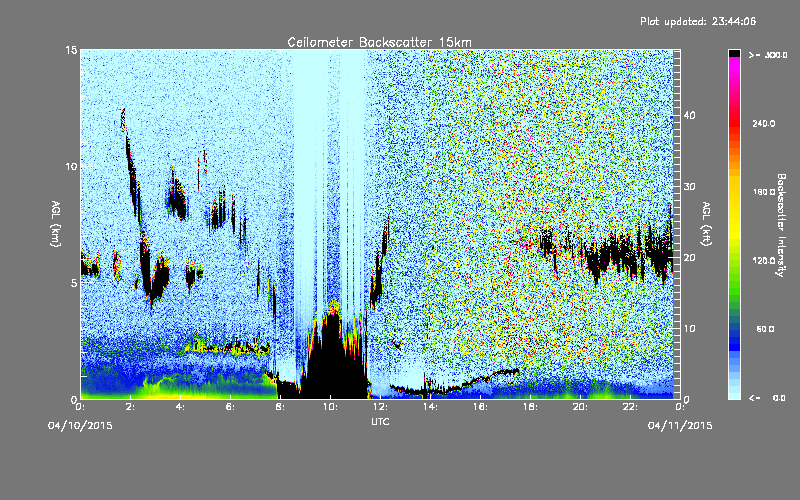The image size is (800, 500).
Task: Click the low cloud base line near 16 UTC
Action: click(x=480, y=380)
